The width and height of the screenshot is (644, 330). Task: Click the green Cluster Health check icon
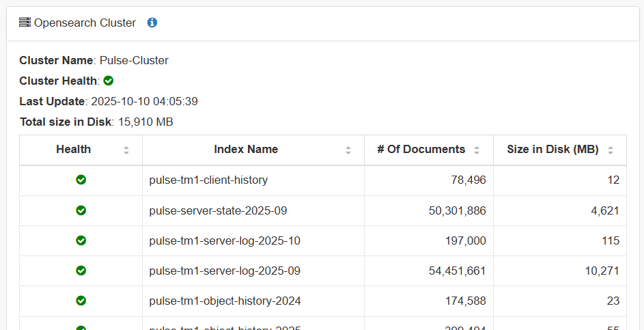[109, 81]
